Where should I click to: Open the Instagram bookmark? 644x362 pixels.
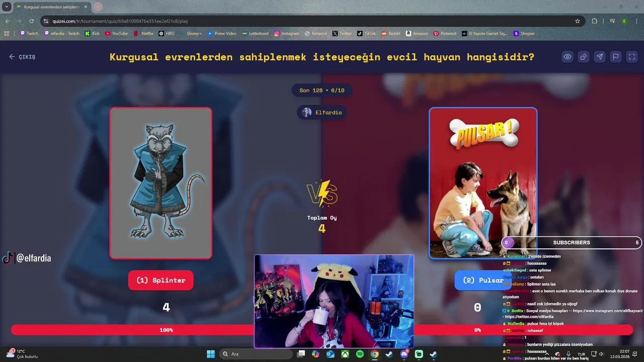tap(286, 34)
